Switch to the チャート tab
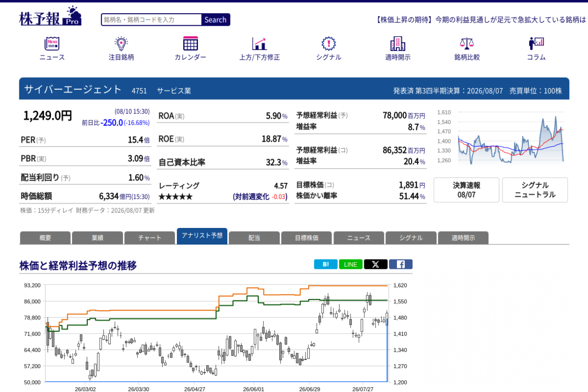Screen dimensions: 588x392 point(150,238)
